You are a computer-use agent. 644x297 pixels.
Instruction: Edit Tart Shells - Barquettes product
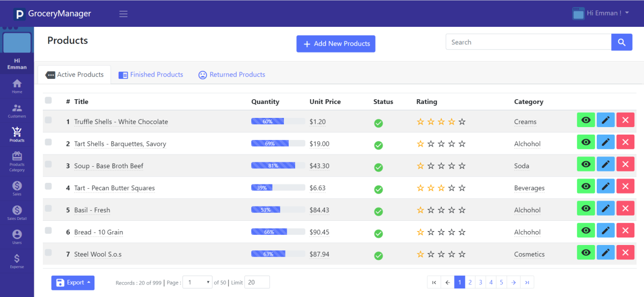coord(606,143)
